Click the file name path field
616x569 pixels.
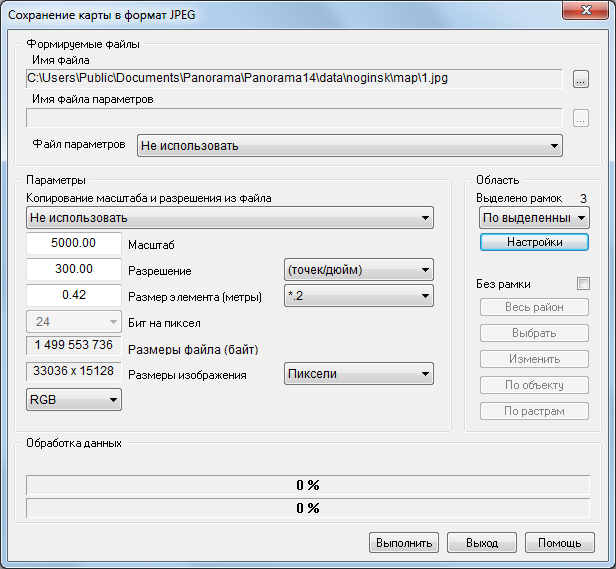tap(295, 77)
